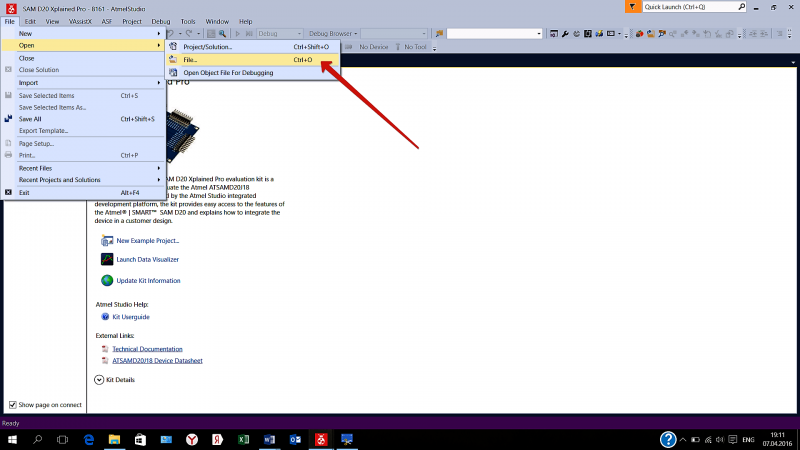Viewport: 800px width, 450px height.
Task: Open the ASF menu
Action: pyautogui.click(x=107, y=21)
